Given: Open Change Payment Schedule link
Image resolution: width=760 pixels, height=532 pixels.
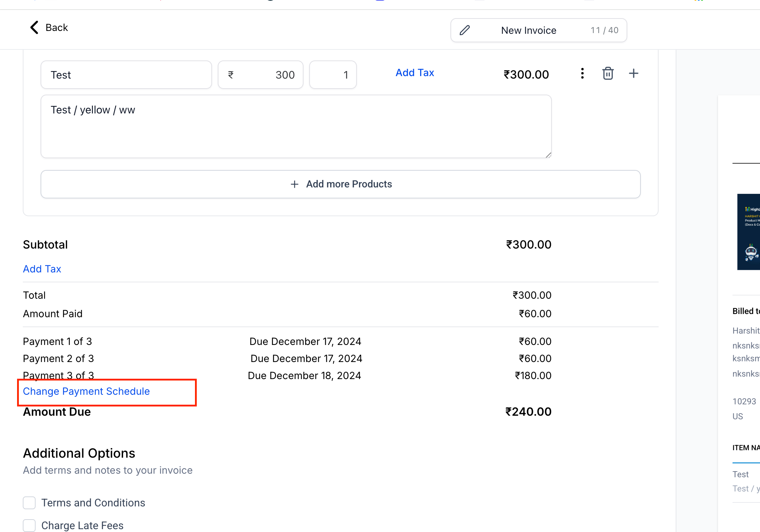Looking at the screenshot, I should (x=86, y=391).
